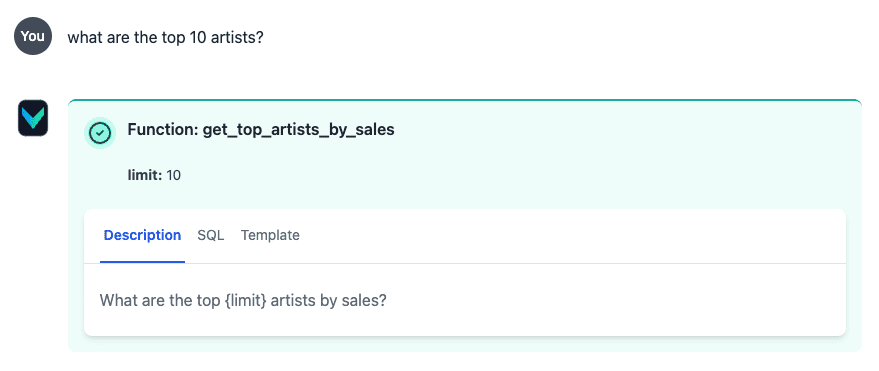This screenshot has height=371, width=879.
Task: Open the Template tab
Action: [x=270, y=235]
